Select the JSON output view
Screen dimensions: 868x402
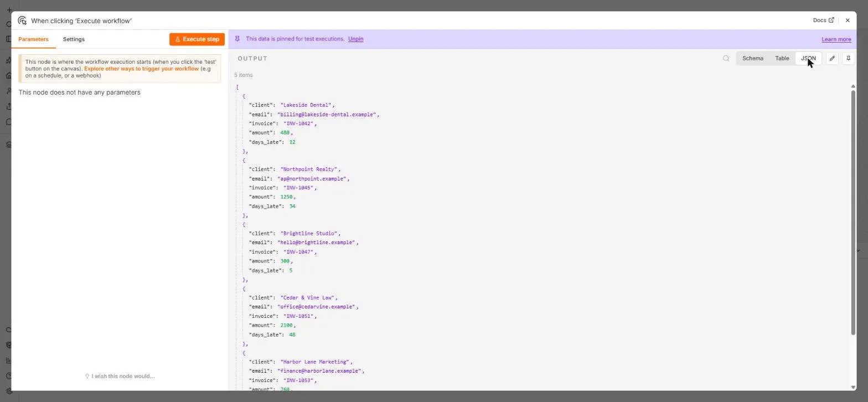(808, 58)
